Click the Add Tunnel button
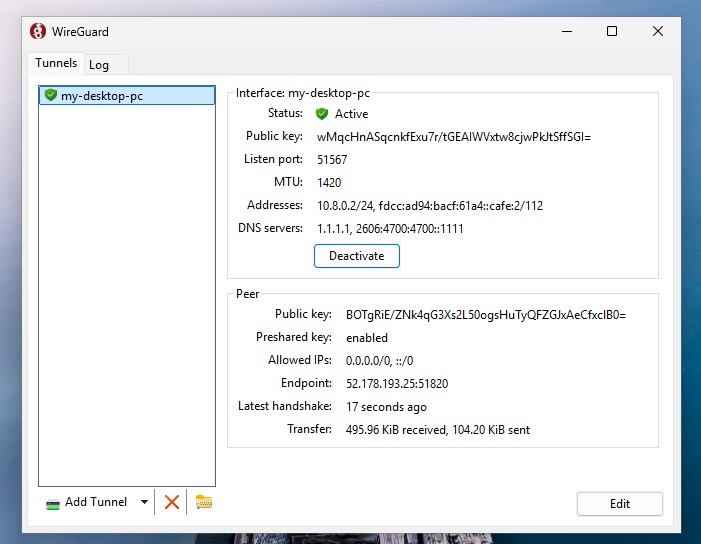 click(x=87, y=502)
